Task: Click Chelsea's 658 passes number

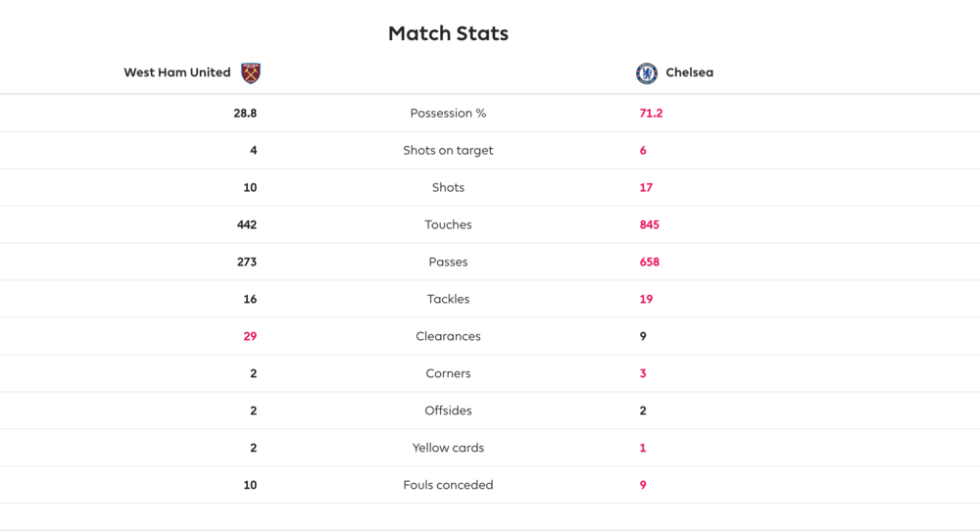Action: [650, 262]
